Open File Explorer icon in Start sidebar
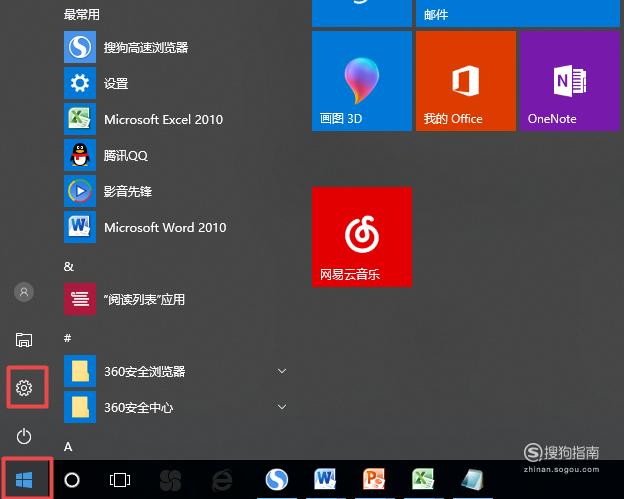 (x=24, y=340)
